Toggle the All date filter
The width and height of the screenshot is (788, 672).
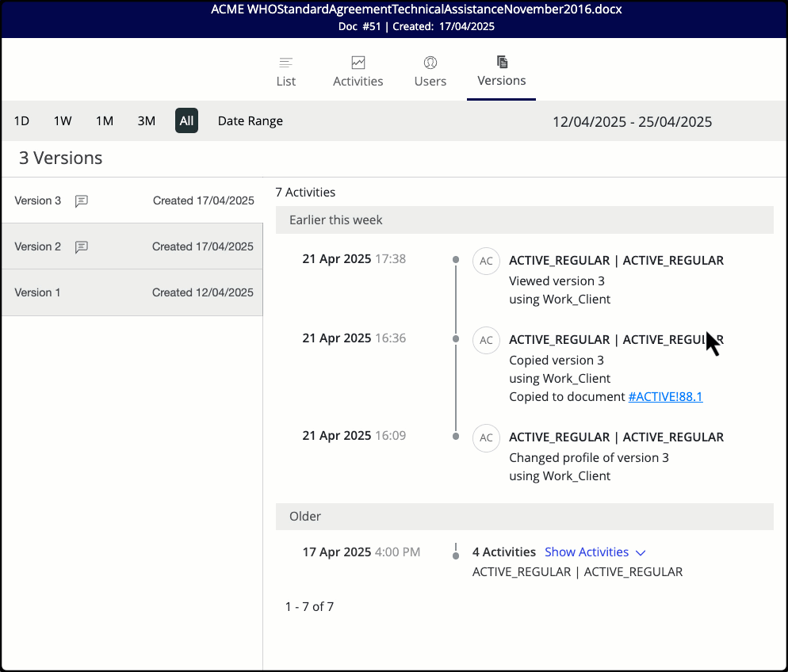186,120
